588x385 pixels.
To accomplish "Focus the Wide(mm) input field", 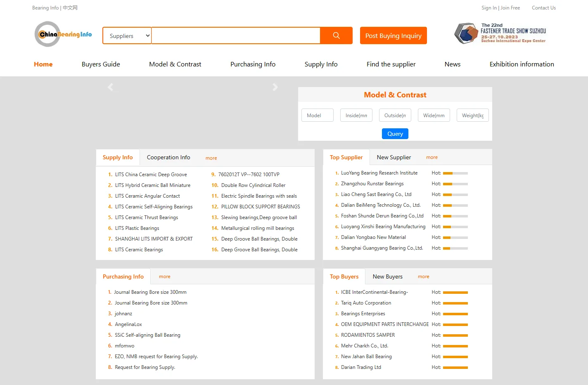I will click(434, 115).
